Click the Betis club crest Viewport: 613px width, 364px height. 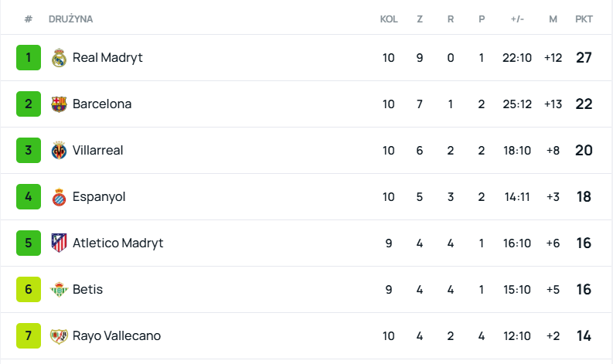59,290
